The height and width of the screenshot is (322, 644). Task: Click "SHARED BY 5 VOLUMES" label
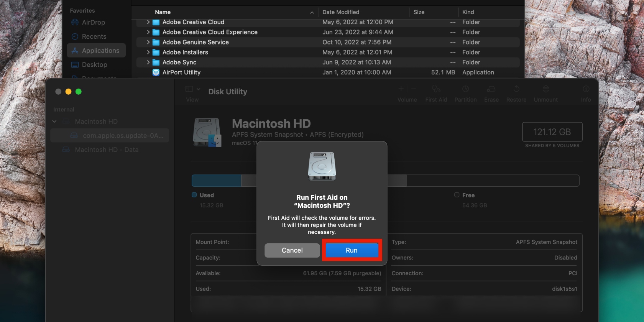point(552,146)
